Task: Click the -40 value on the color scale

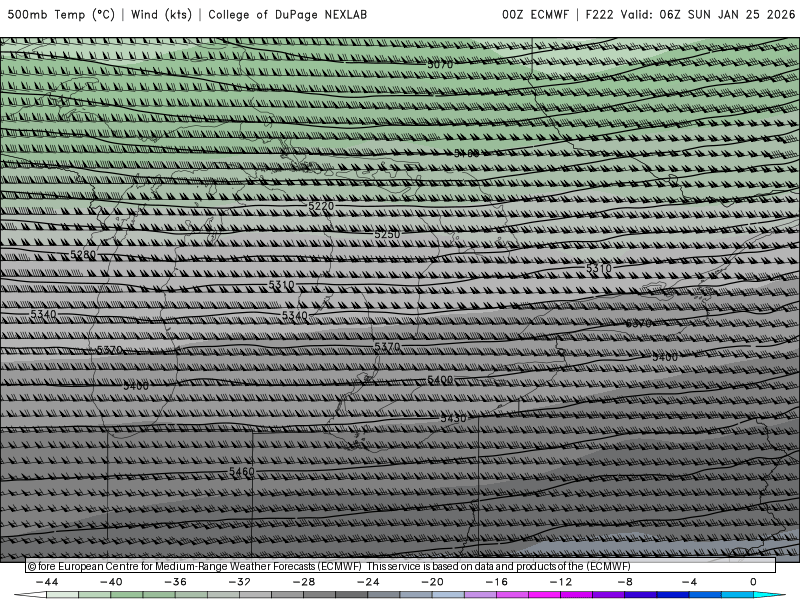Action: click(x=111, y=582)
